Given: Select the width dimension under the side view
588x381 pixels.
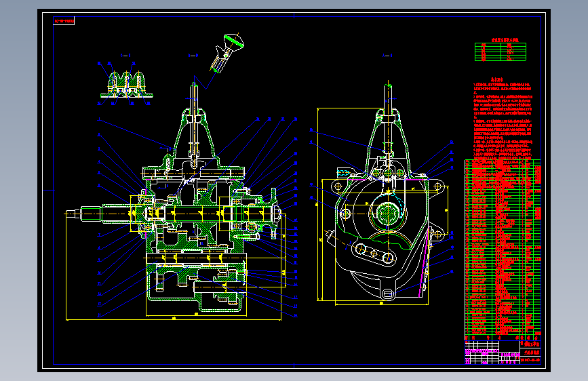Looking at the screenshot, I should (x=382, y=304).
